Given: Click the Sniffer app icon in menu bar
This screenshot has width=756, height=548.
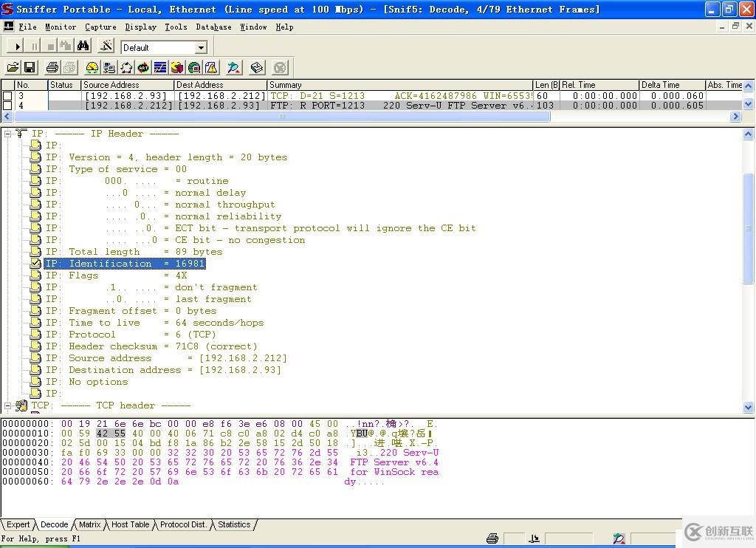Looking at the screenshot, I should (8, 27).
